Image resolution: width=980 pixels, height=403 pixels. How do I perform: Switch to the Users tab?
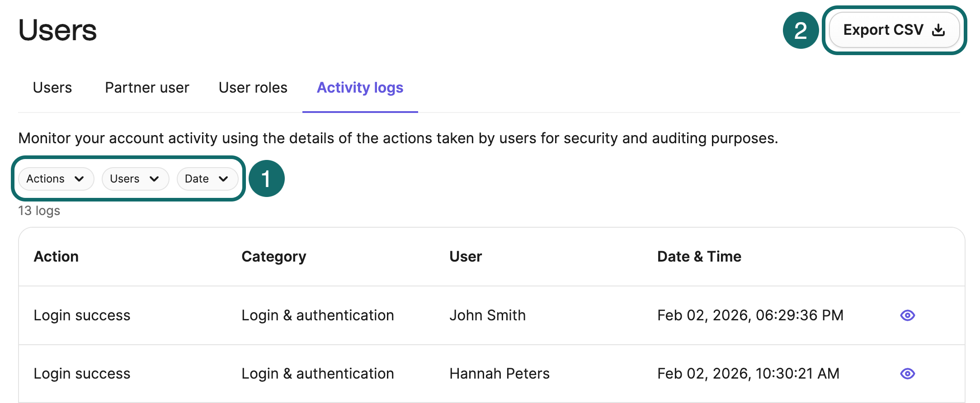(52, 88)
